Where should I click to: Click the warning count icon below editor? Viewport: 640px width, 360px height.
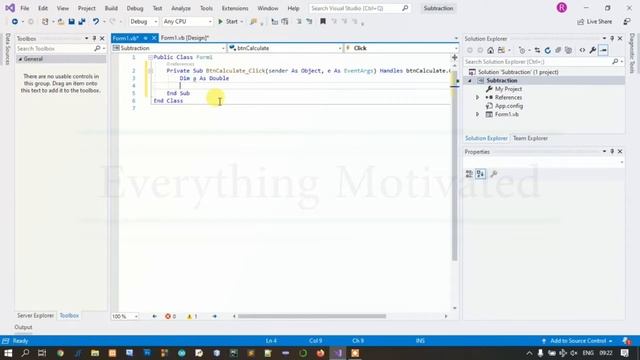point(189,316)
